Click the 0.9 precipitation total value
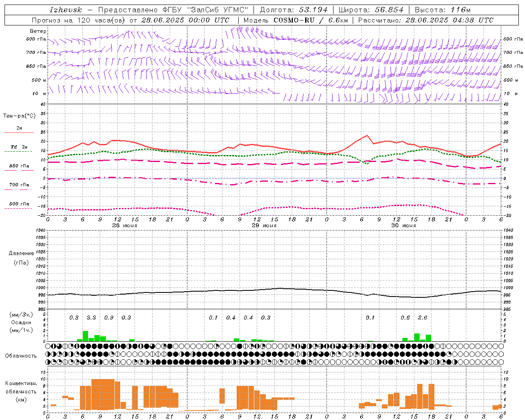 coord(109,318)
